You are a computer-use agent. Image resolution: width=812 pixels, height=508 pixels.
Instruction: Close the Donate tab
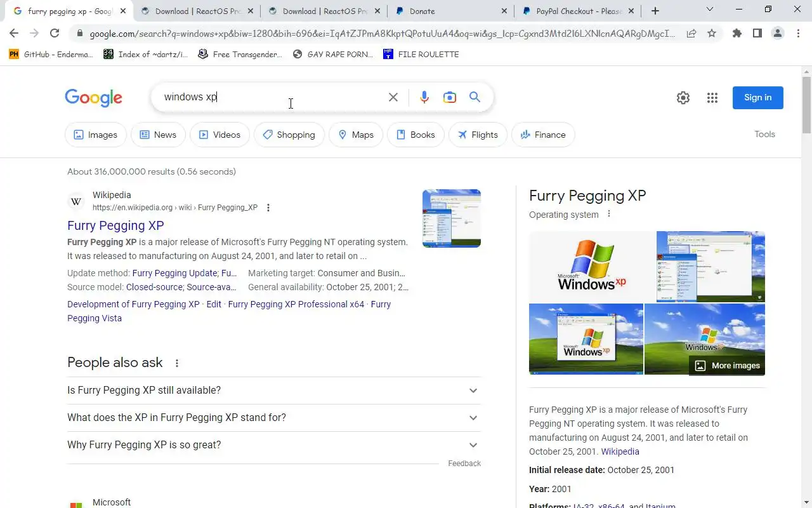click(x=504, y=11)
